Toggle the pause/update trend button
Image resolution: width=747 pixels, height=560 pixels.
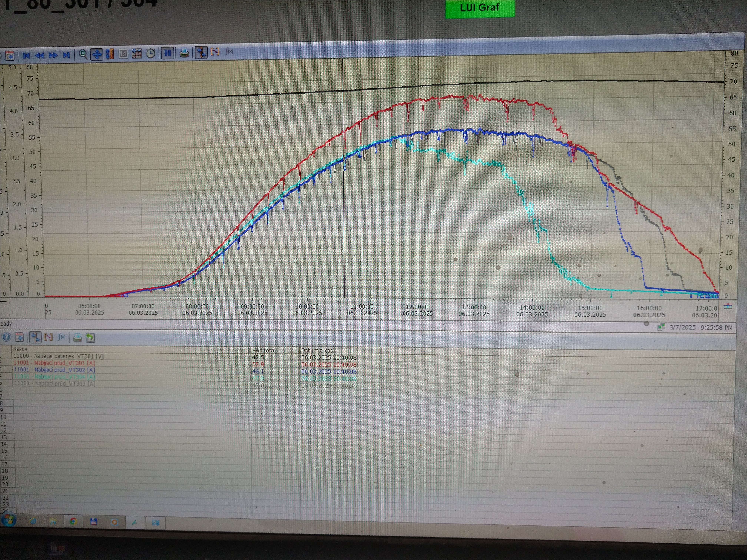tap(167, 53)
